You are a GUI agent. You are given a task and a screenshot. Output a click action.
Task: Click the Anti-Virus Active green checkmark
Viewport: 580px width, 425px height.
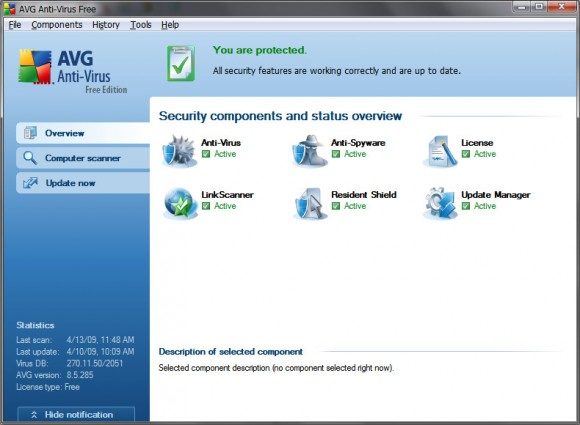[x=206, y=154]
